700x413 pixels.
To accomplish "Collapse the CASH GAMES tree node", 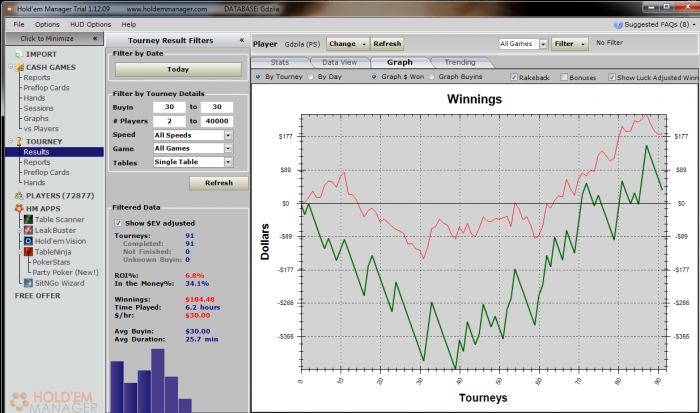I will [11, 67].
